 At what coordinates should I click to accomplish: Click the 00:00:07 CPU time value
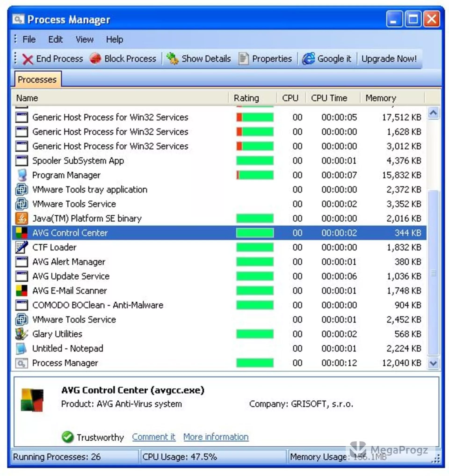pyautogui.click(x=339, y=175)
